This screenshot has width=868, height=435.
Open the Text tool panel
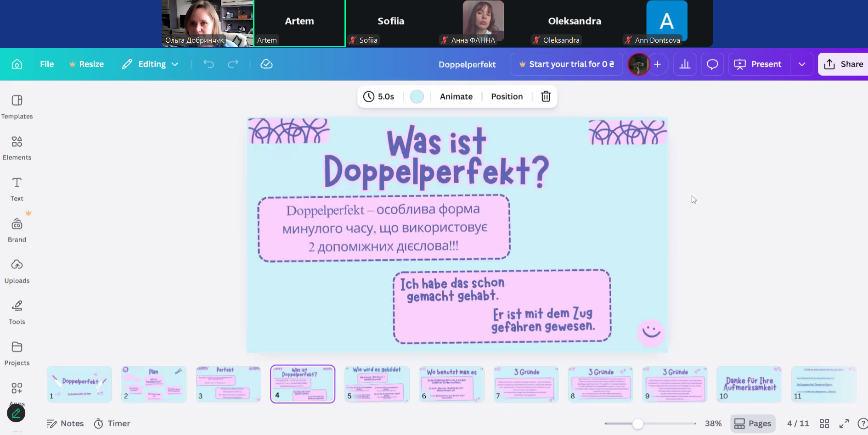(17, 189)
